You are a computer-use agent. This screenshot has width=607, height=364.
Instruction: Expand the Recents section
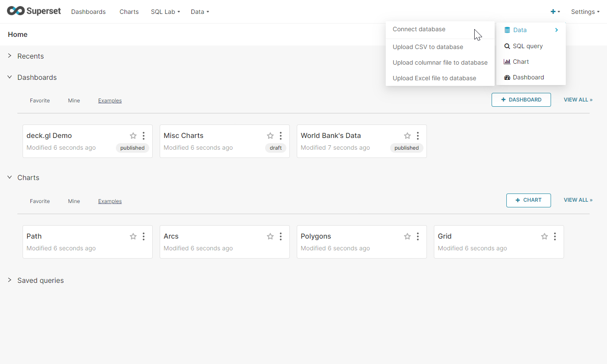point(10,56)
